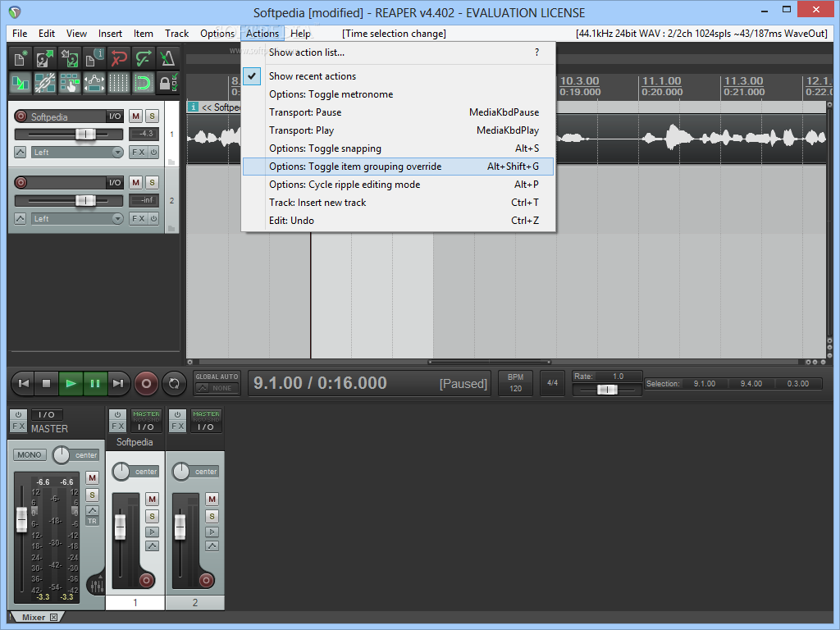This screenshot has width=840, height=630.
Task: Arm record on Softpedia track panel
Action: (21, 116)
